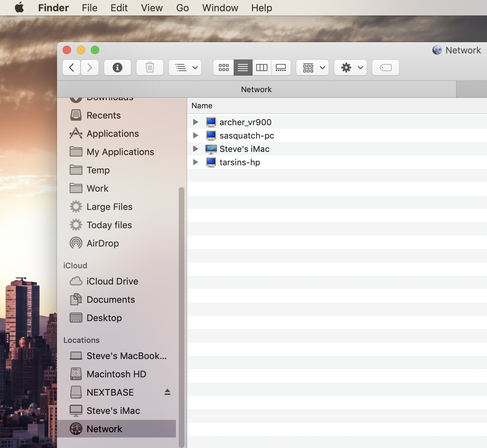This screenshot has height=448, width=487.
Task: Switch to list view
Action: (243, 68)
